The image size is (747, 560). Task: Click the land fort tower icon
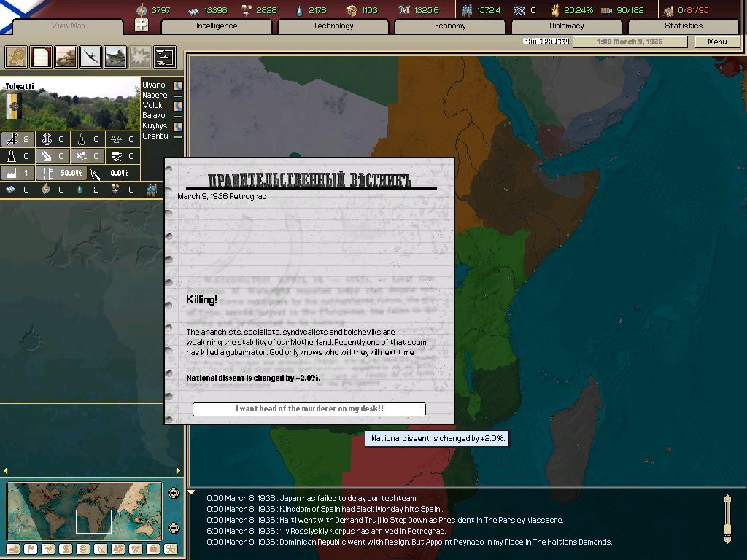pyautogui.click(x=12, y=156)
